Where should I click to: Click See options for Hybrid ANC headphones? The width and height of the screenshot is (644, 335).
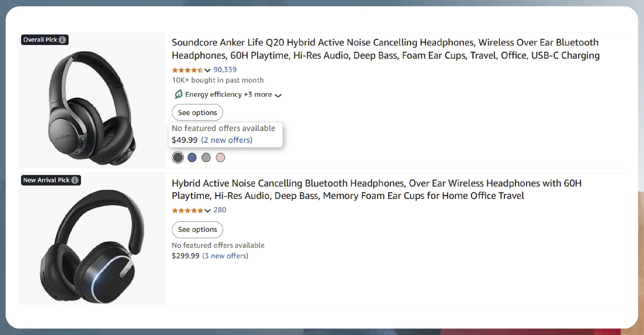[x=197, y=230]
